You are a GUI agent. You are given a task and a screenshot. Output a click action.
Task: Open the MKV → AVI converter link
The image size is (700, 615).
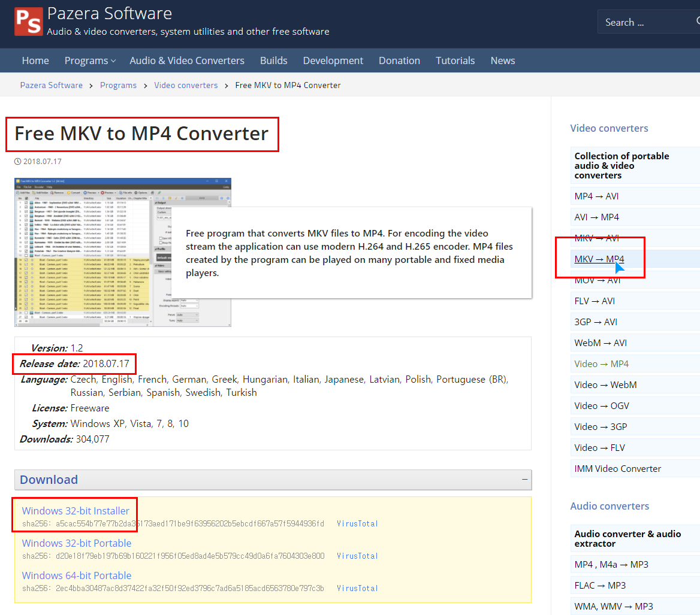[596, 238]
